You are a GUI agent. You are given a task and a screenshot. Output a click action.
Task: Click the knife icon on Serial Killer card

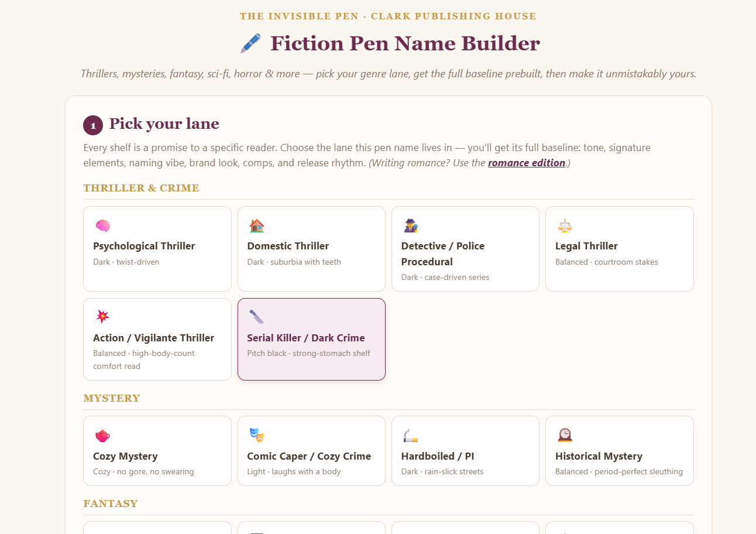tap(257, 317)
